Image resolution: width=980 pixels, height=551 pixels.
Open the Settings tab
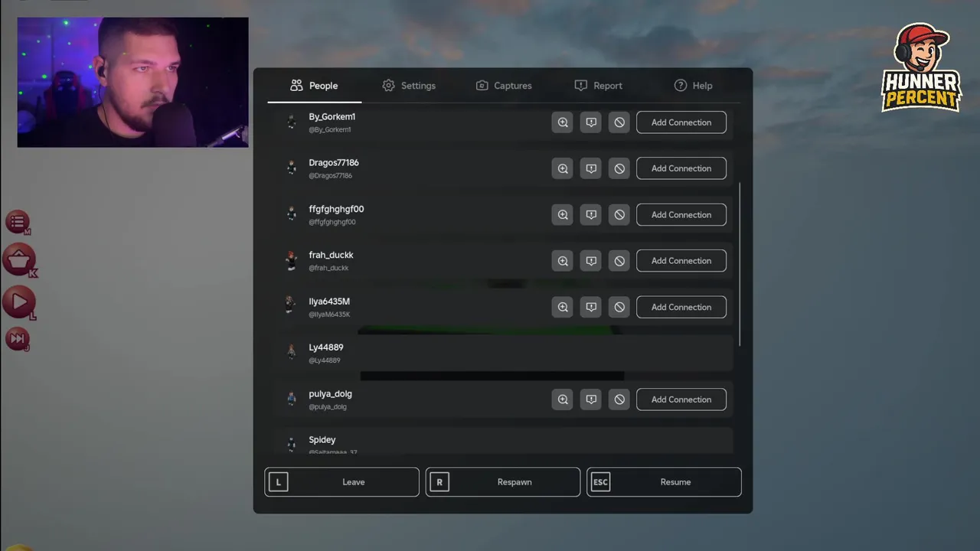click(x=409, y=86)
